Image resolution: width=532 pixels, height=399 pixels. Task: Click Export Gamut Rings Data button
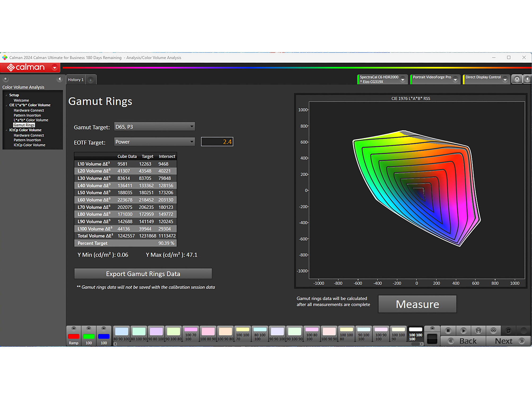[143, 274]
